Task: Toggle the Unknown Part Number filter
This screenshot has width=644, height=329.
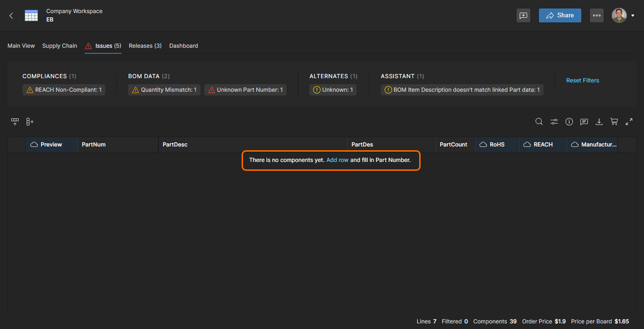Action: coord(245,90)
